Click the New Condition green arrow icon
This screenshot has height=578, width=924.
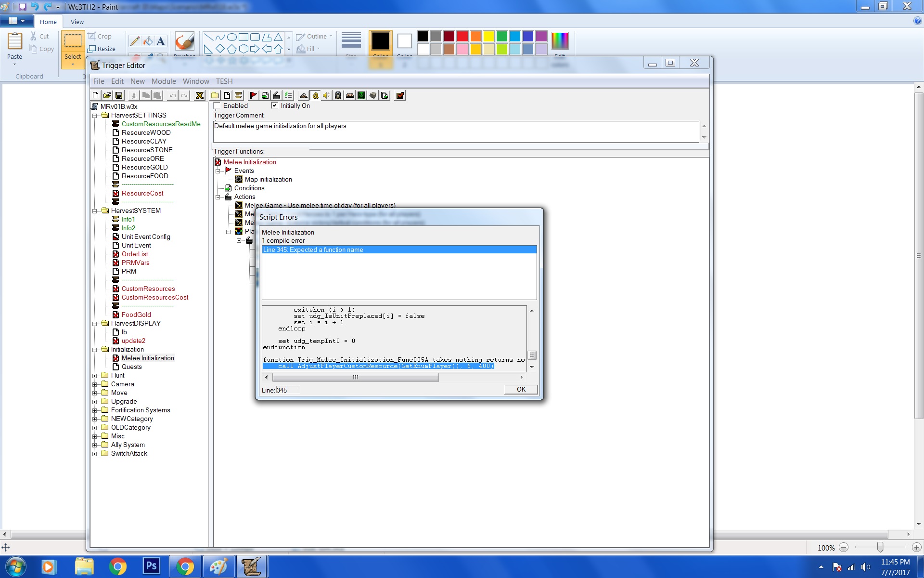click(265, 95)
